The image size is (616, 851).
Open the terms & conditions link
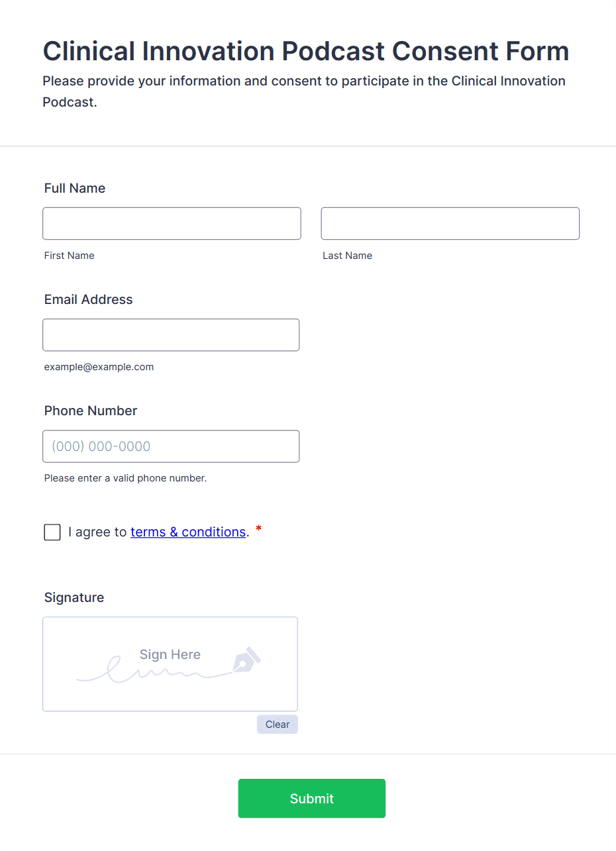click(x=188, y=532)
